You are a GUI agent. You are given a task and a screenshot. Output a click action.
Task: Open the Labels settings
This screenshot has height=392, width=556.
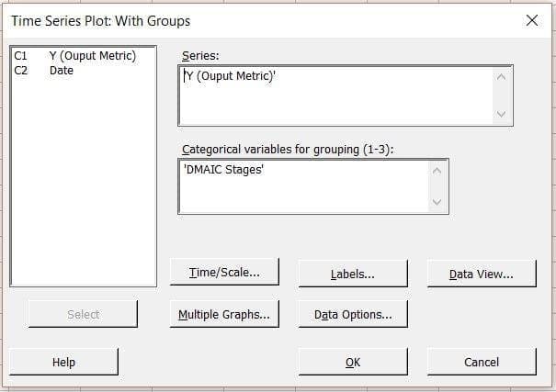pos(353,274)
